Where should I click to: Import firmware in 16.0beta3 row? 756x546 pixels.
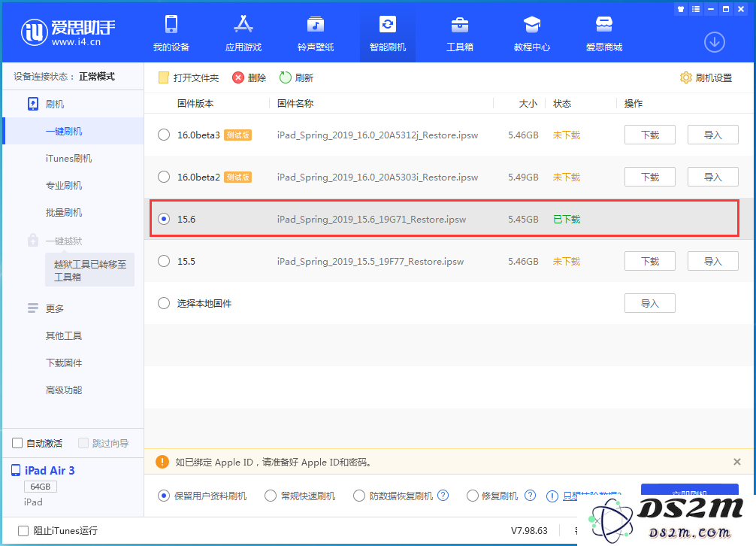click(712, 135)
